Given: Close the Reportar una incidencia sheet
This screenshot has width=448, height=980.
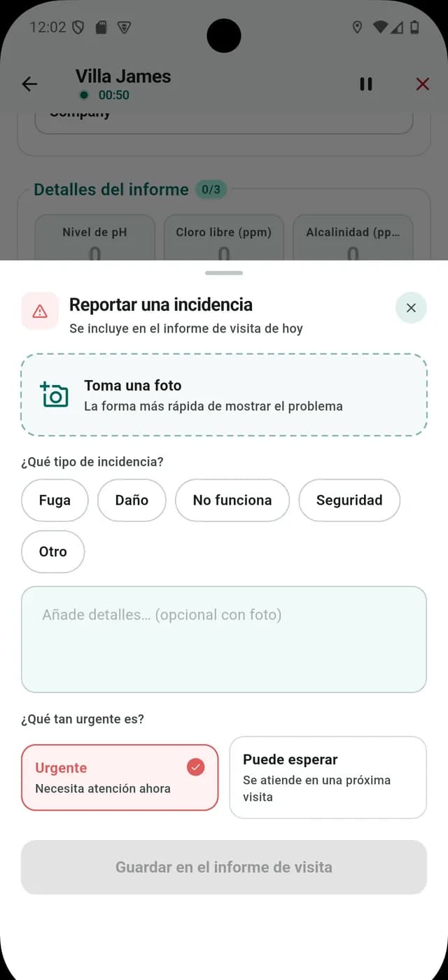Looking at the screenshot, I should [x=411, y=308].
